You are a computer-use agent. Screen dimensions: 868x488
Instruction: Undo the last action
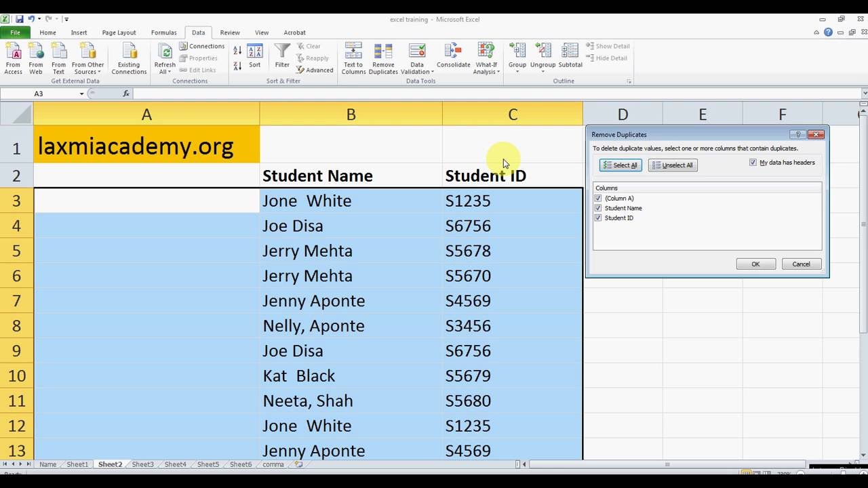(x=31, y=19)
